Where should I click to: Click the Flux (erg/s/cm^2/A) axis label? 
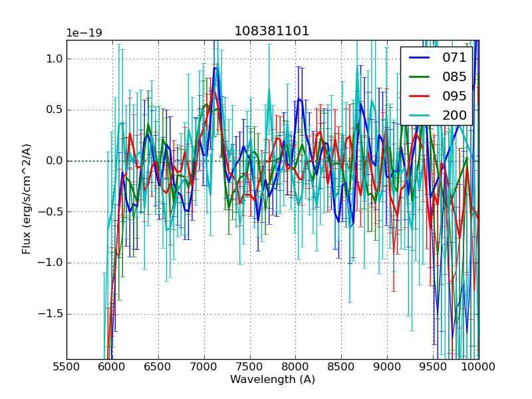27,199
